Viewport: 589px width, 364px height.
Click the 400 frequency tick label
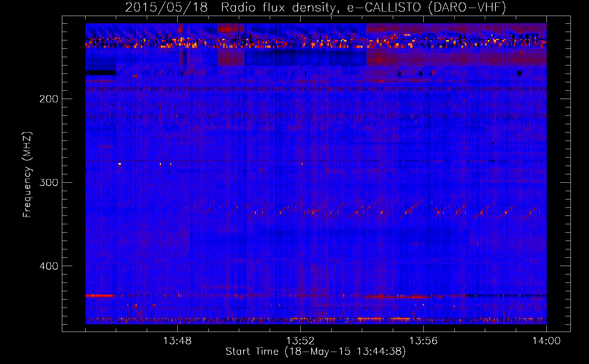click(x=49, y=266)
